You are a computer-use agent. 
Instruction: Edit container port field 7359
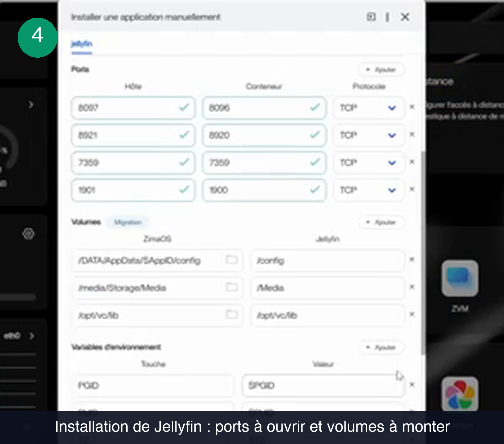click(264, 163)
